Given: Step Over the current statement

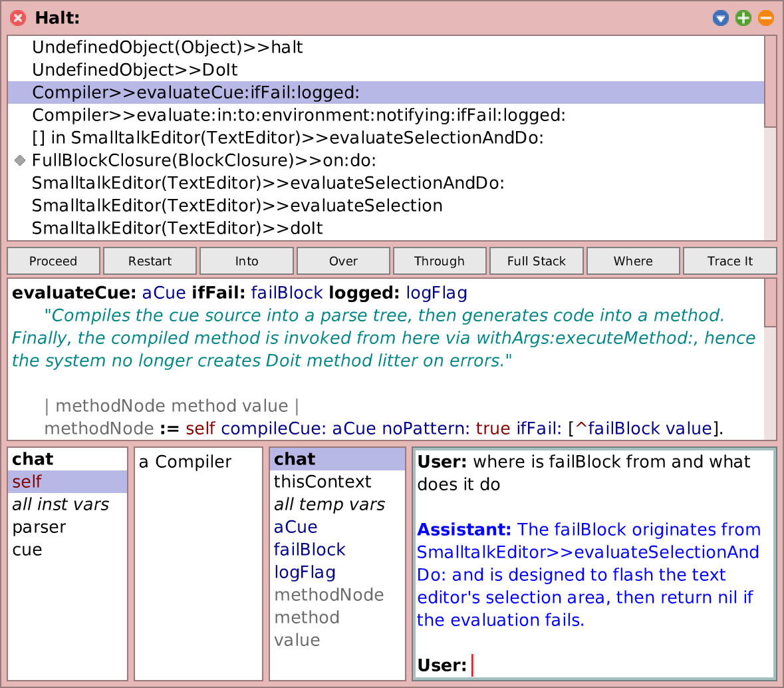Looking at the screenshot, I should coord(343,261).
